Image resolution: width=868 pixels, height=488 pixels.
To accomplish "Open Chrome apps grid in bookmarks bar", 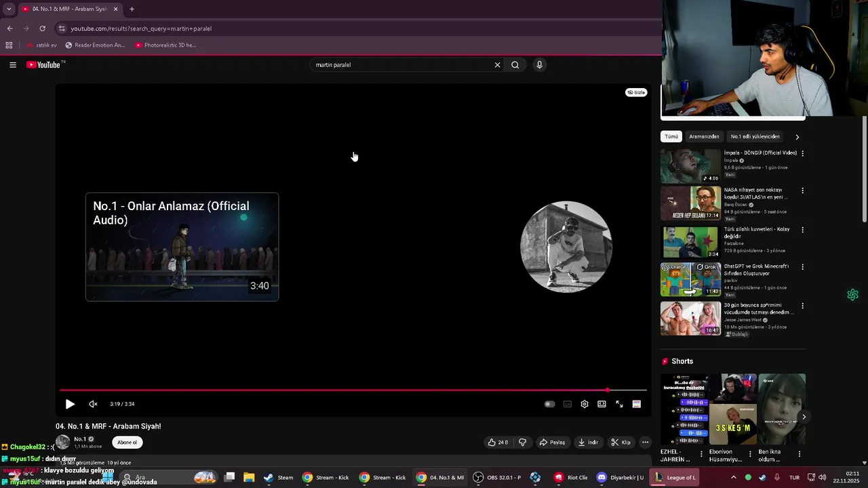I will click(x=9, y=45).
